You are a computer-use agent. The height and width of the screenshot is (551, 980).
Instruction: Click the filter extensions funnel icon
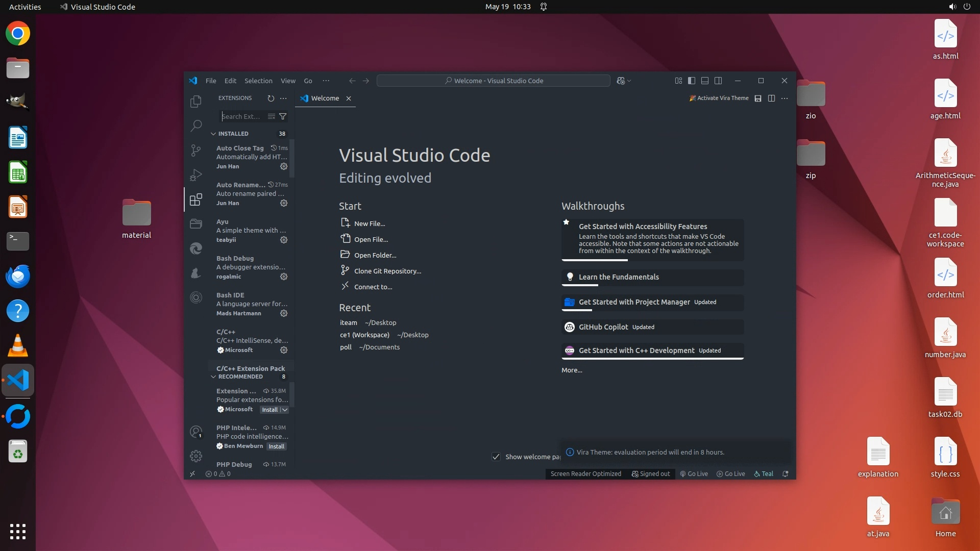tap(283, 116)
